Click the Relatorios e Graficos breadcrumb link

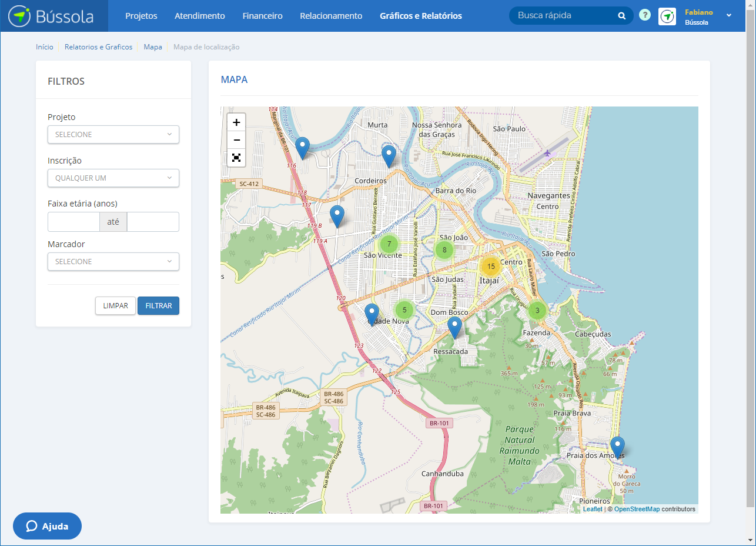pyautogui.click(x=98, y=47)
